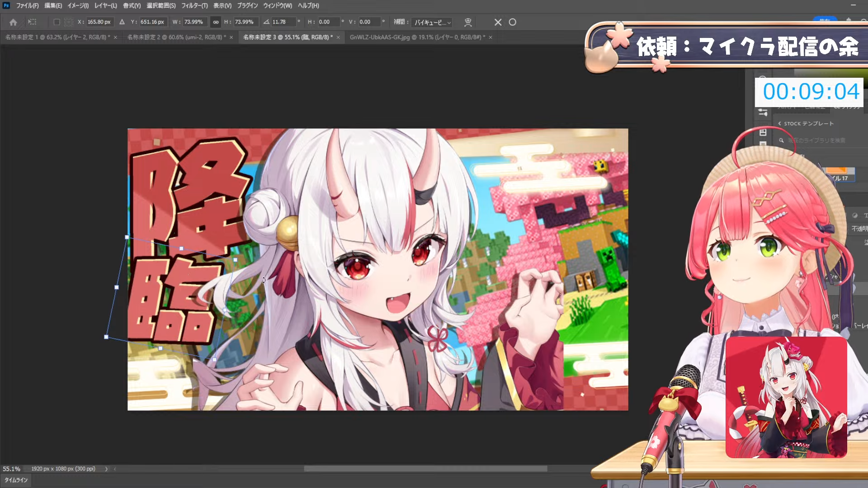Viewport: 868px width, 488px height.
Task: Click the vertical skew V field
Action: [x=369, y=22]
